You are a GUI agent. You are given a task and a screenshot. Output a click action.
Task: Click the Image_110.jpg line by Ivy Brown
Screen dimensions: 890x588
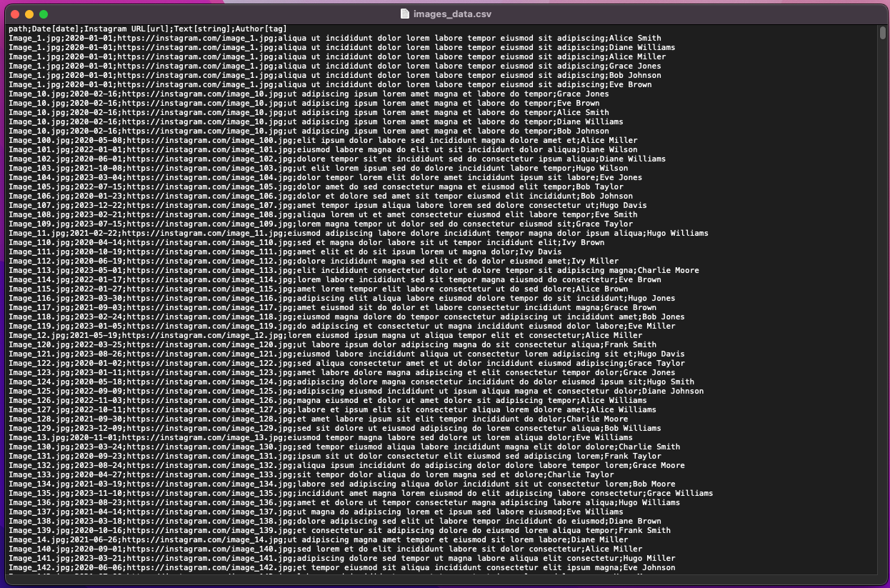(x=306, y=242)
